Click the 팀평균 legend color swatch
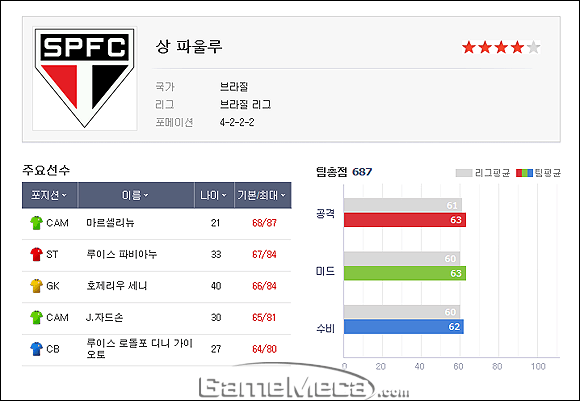 click(525, 173)
